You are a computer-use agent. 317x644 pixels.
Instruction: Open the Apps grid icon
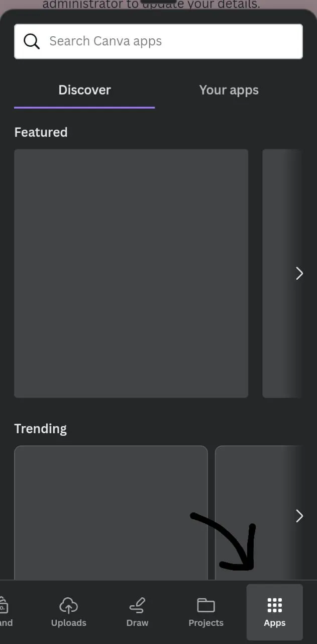click(x=274, y=605)
